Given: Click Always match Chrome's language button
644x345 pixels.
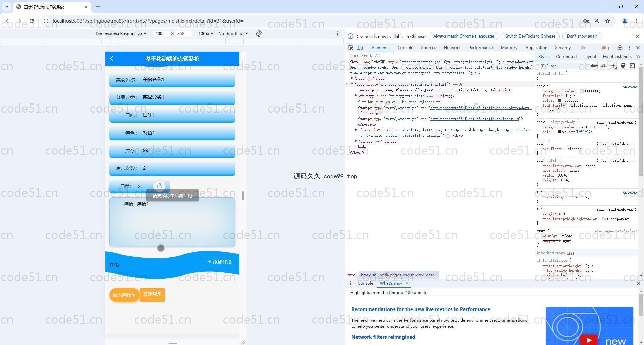Looking at the screenshot, I should point(464,36).
